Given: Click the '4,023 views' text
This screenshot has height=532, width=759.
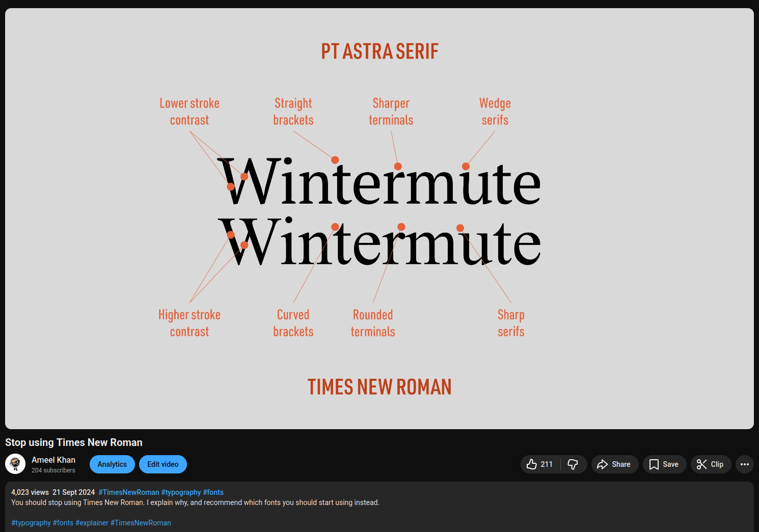Looking at the screenshot, I should (30, 492).
